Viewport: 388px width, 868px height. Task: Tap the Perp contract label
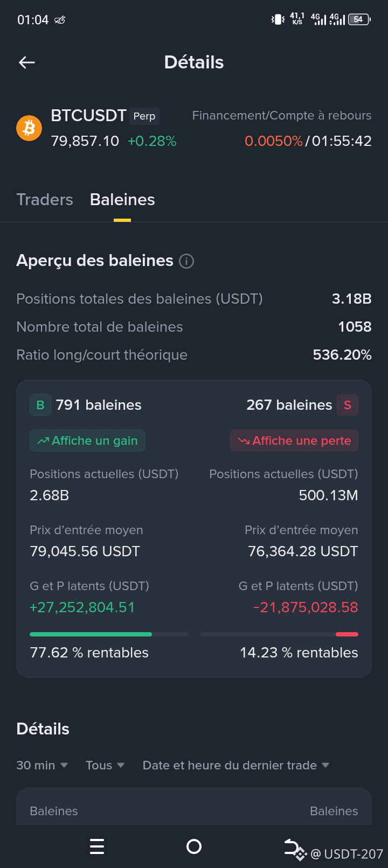tap(144, 116)
